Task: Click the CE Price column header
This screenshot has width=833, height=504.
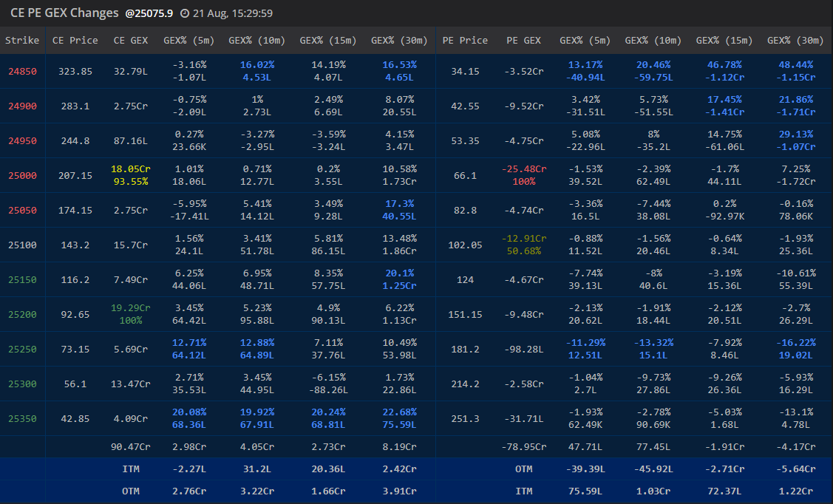Action: pos(75,41)
